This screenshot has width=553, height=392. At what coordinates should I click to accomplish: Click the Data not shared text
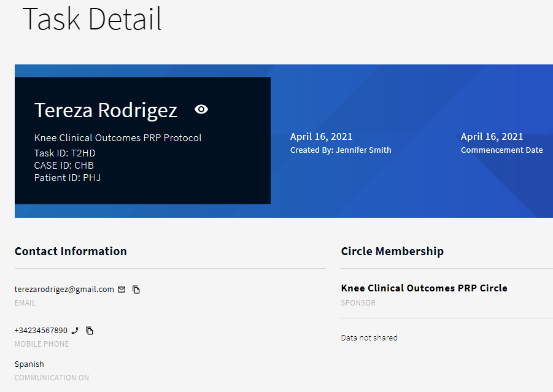pos(369,338)
